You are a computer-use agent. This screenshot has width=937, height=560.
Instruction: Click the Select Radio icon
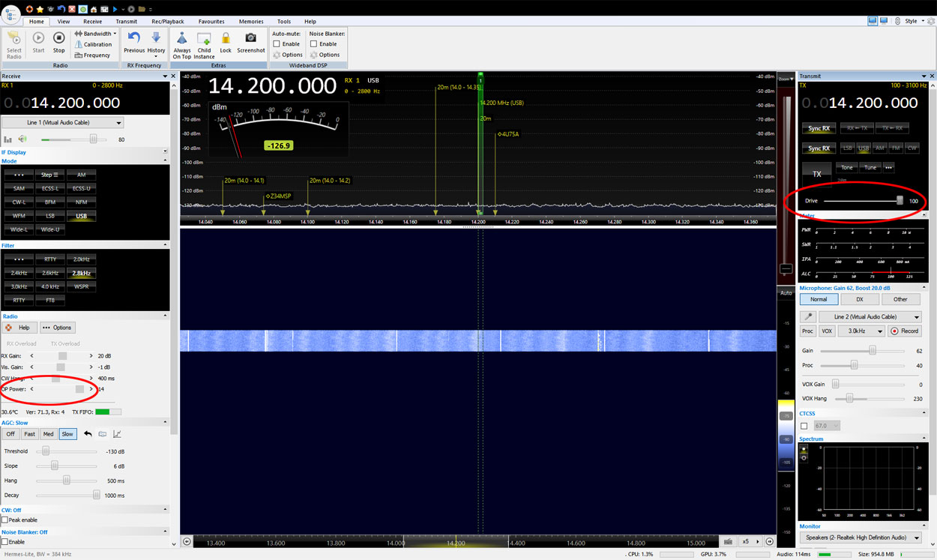pos(14,38)
